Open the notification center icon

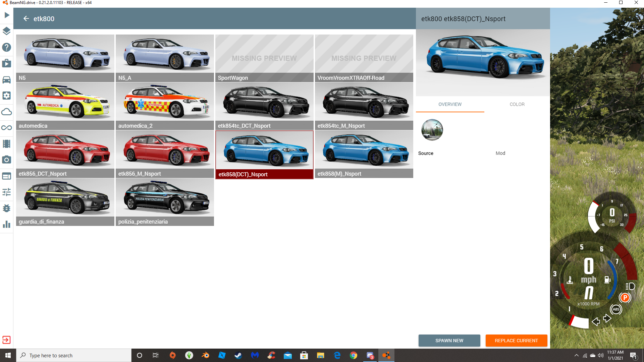point(633,356)
